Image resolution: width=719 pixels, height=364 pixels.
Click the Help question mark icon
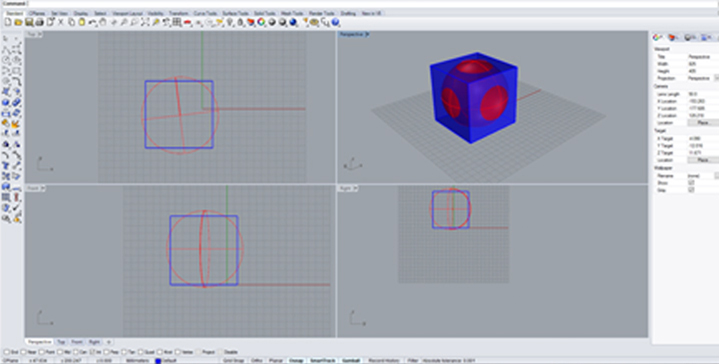coord(335,22)
